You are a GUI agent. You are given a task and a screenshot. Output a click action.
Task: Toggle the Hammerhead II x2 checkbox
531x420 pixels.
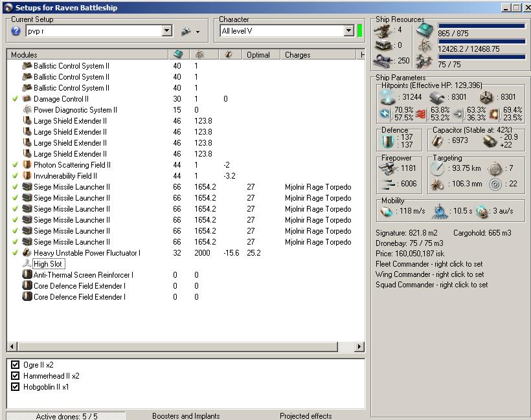16,376
